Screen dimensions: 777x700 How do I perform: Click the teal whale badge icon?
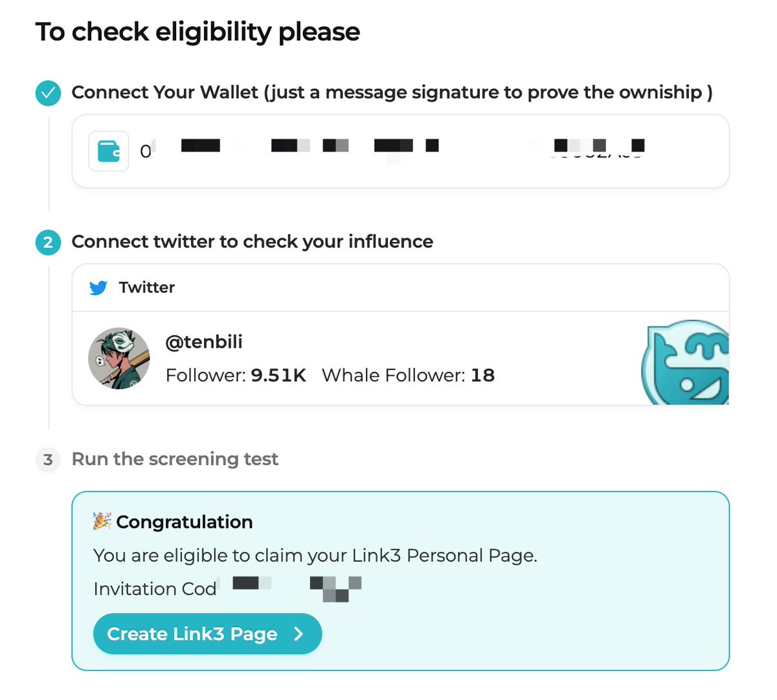coord(685,363)
